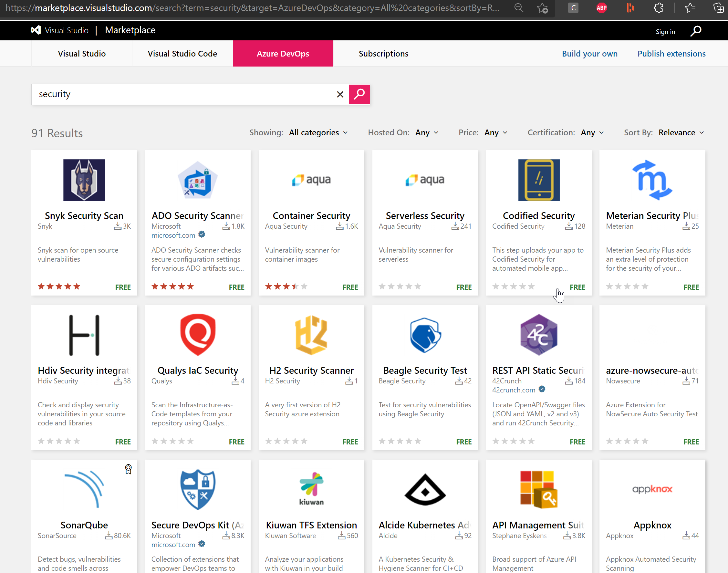Open the browser Extensions puzzle icon

coord(659,8)
